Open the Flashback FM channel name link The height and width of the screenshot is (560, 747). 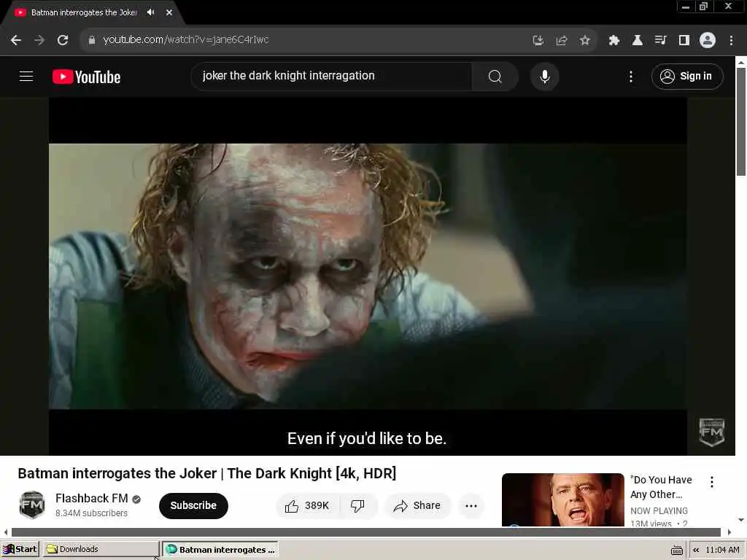91,498
